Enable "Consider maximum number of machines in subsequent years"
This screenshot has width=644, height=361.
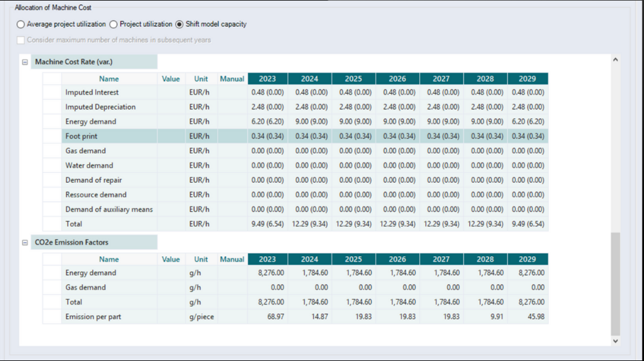click(20, 40)
